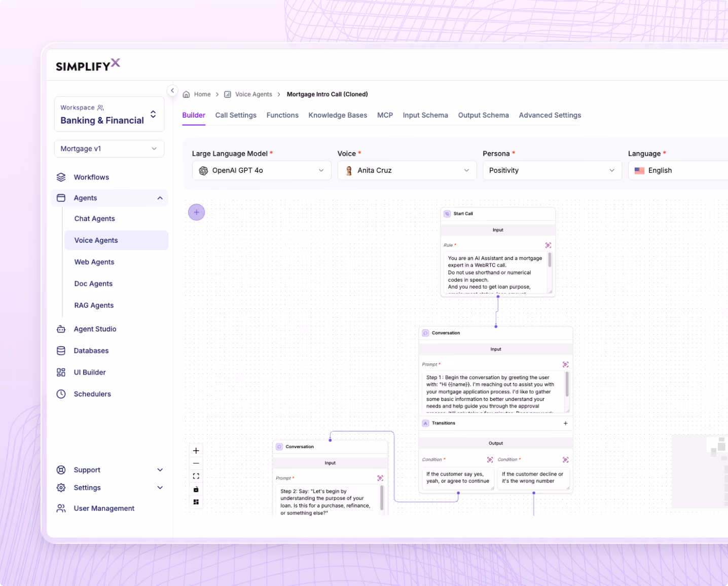Go to Home via breadcrumb link
The image size is (728, 586).
(x=202, y=94)
